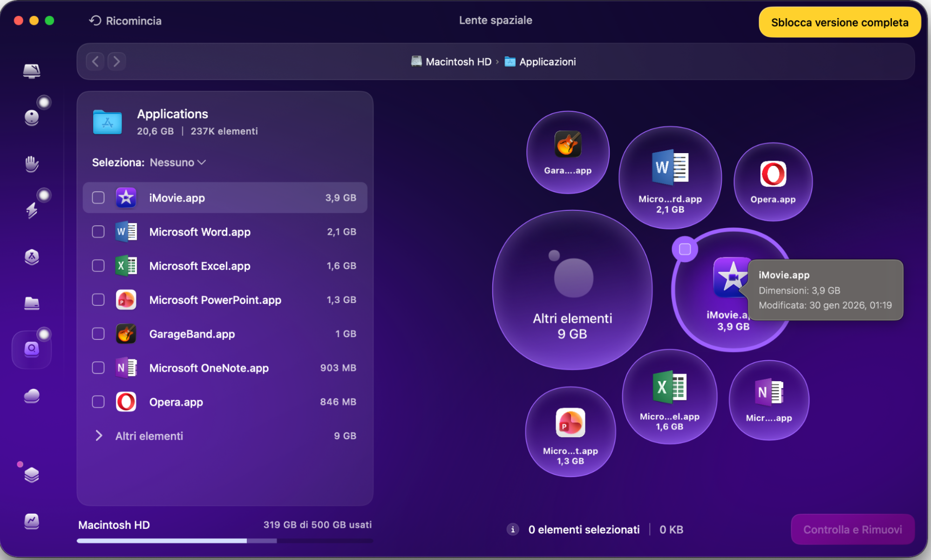Select the Microsoft Excel 1,6 GB bubble
The width and height of the screenshot is (931, 560).
[x=670, y=397]
